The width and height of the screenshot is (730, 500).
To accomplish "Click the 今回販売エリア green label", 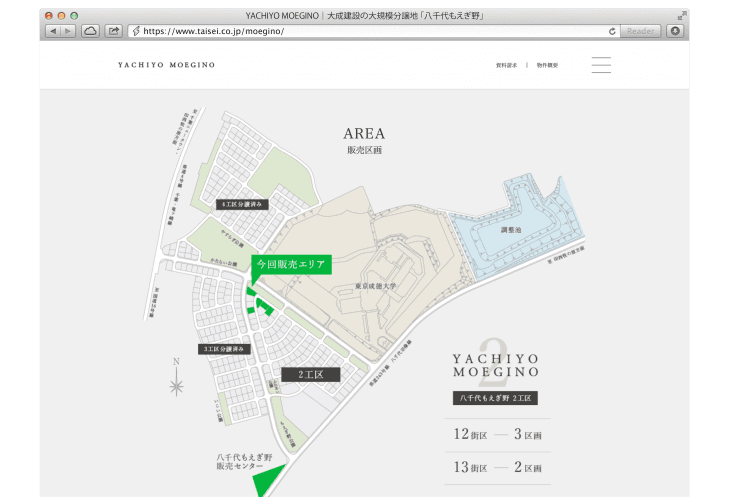I will (x=291, y=264).
